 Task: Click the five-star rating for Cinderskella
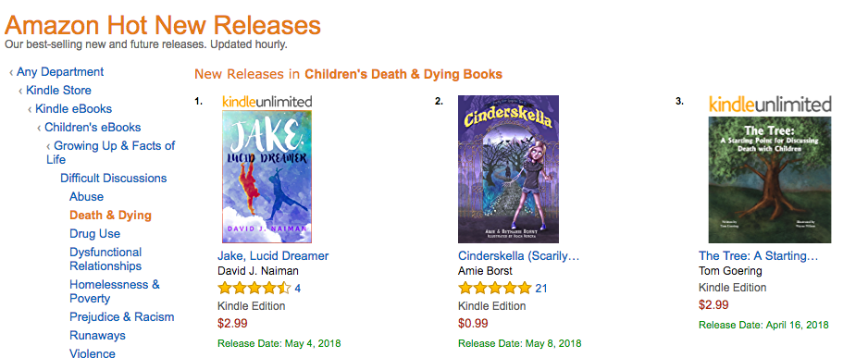point(495,289)
